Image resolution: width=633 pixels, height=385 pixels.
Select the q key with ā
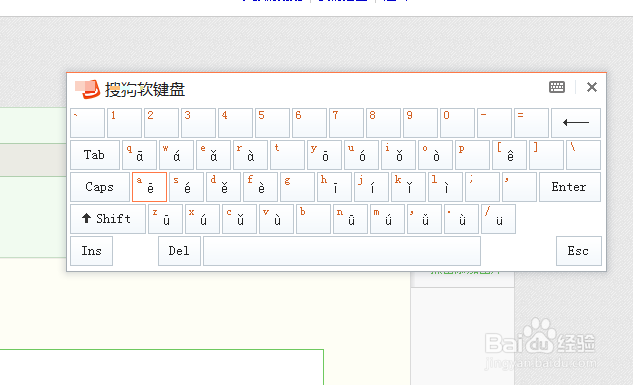(139, 155)
